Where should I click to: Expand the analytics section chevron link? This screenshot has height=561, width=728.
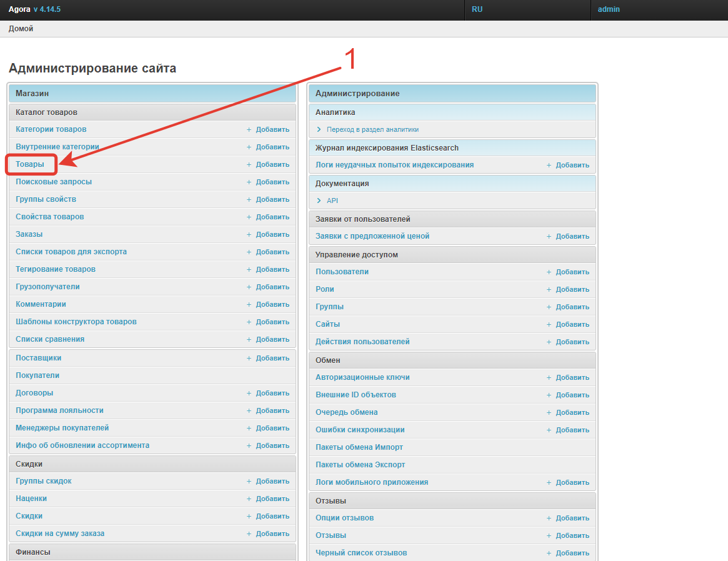tap(319, 130)
